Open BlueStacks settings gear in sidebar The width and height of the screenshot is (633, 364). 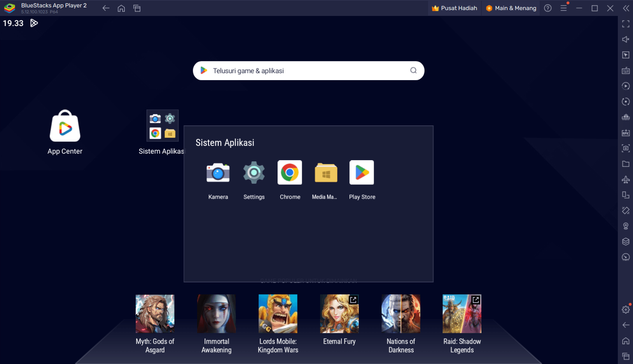[626, 310]
